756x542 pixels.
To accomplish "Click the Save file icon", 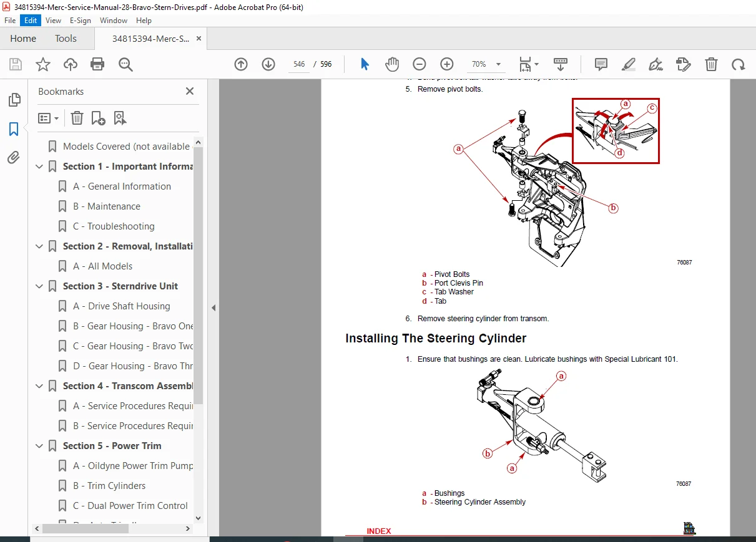I will click(x=16, y=64).
